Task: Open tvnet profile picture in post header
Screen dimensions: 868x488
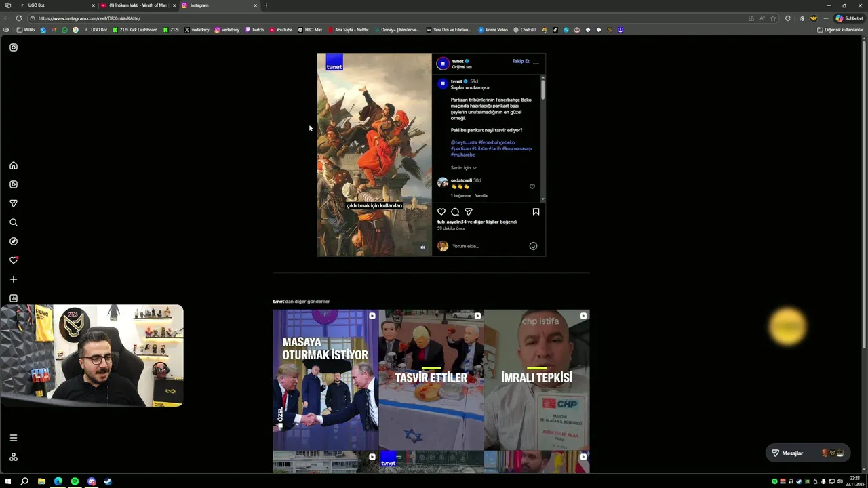Action: (443, 64)
